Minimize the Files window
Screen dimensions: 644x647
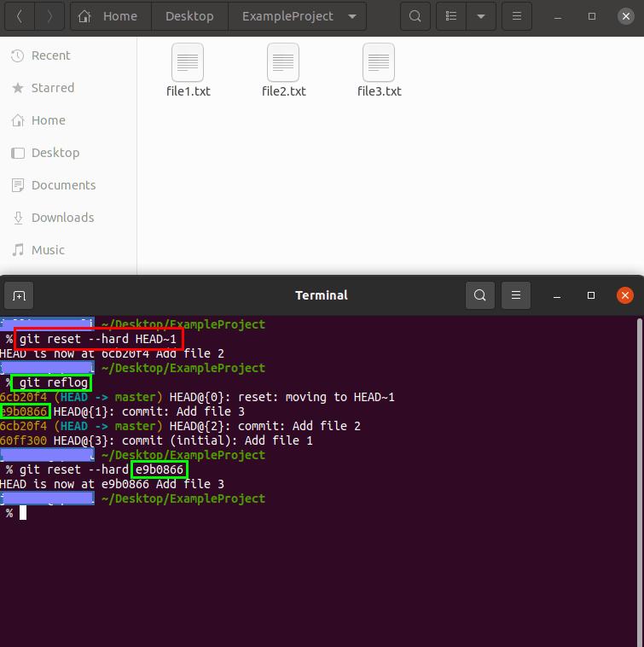[x=558, y=16]
